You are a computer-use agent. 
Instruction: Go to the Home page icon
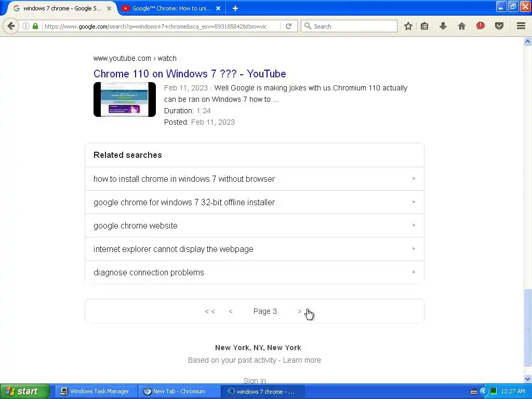(462, 26)
